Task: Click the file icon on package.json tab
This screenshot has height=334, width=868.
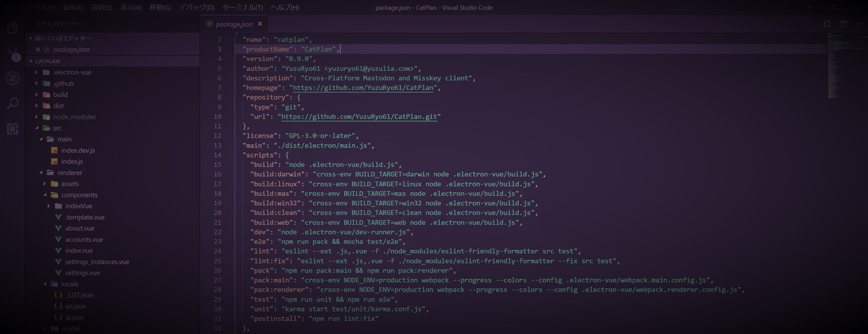Action: click(210, 24)
